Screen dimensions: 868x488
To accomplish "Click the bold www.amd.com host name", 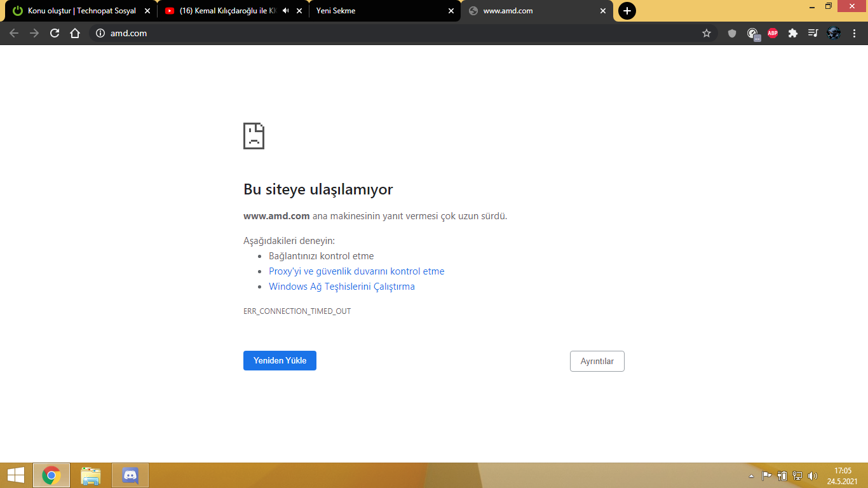I will (276, 216).
